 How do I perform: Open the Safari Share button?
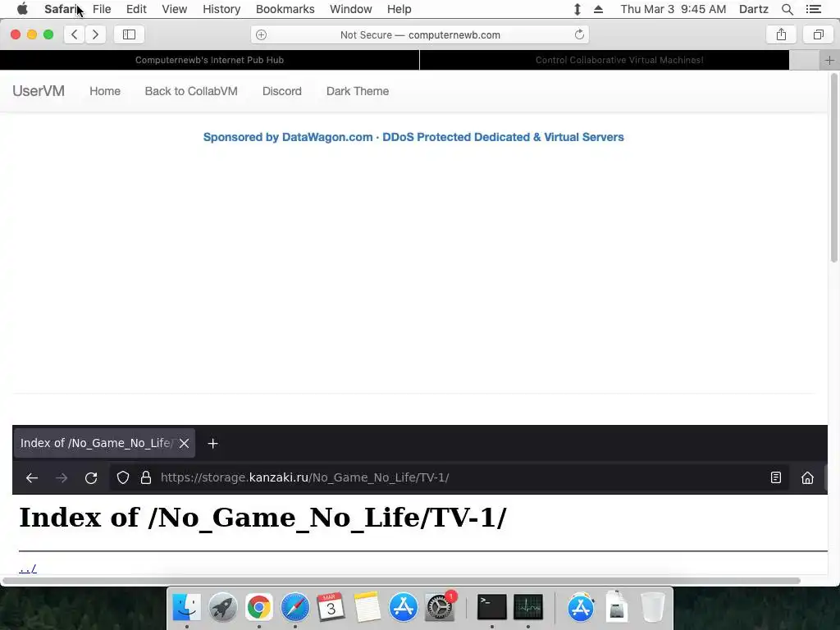781,34
